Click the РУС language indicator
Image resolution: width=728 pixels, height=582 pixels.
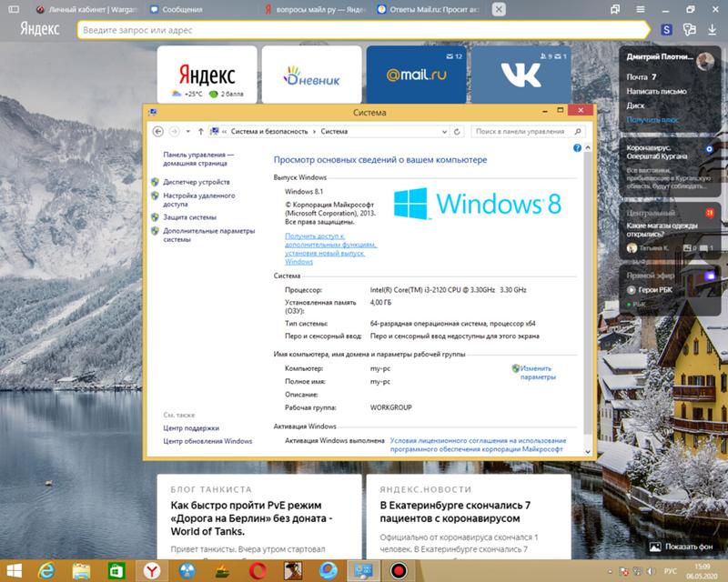(670, 571)
